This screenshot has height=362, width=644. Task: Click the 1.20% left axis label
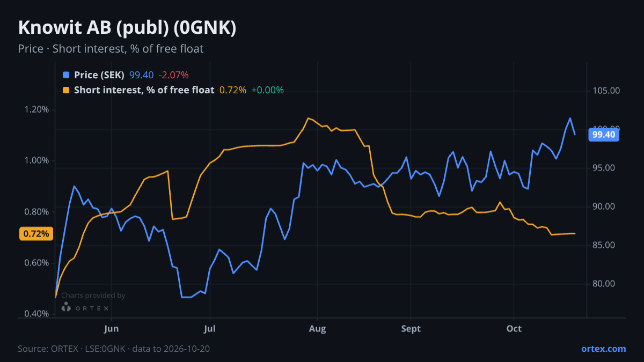tap(38, 109)
